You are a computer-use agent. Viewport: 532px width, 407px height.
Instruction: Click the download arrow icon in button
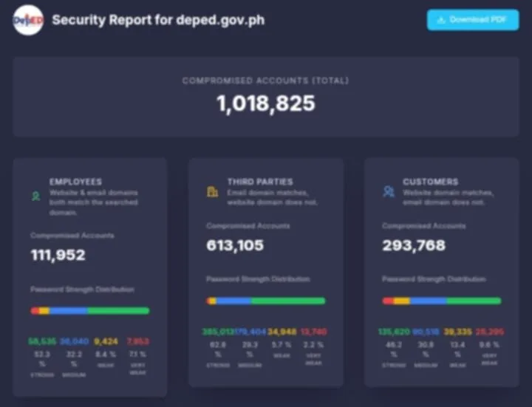441,20
